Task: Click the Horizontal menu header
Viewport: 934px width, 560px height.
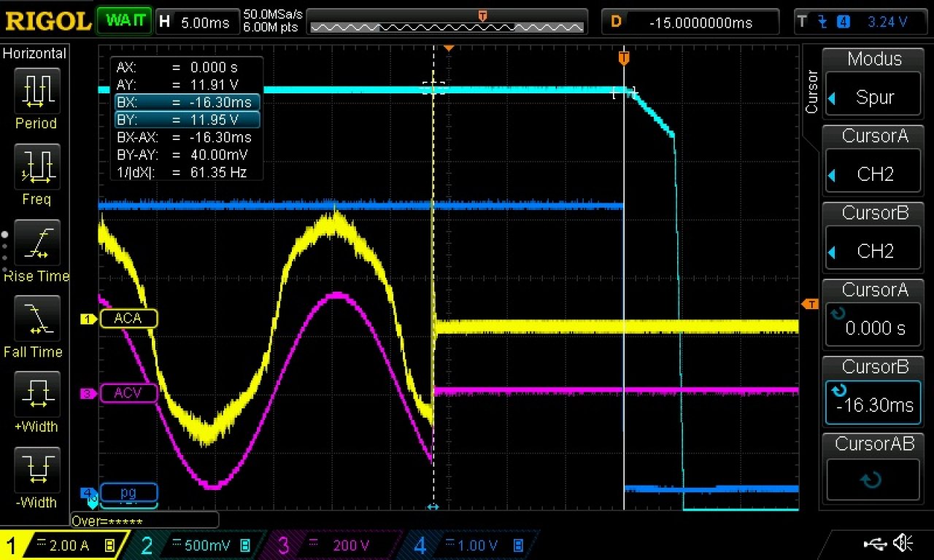Action: (34, 53)
